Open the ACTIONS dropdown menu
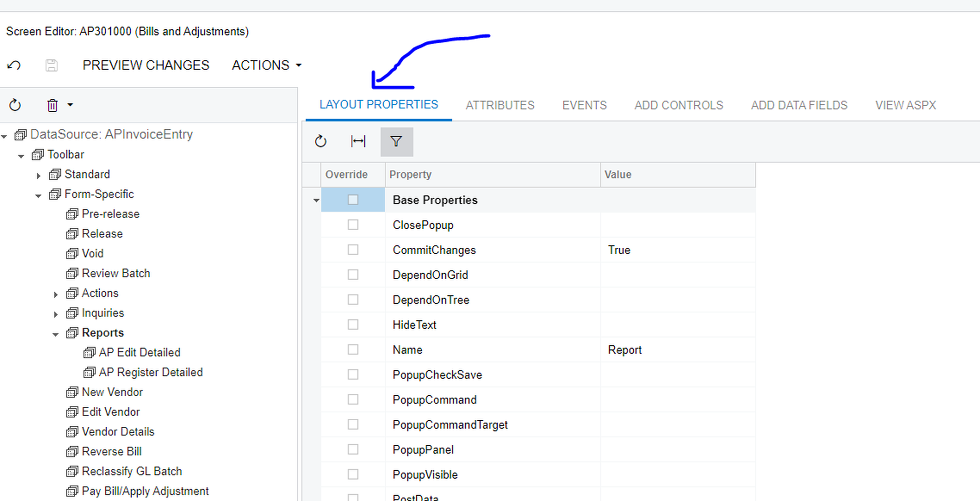Image resolution: width=980 pixels, height=501 pixels. [x=266, y=65]
